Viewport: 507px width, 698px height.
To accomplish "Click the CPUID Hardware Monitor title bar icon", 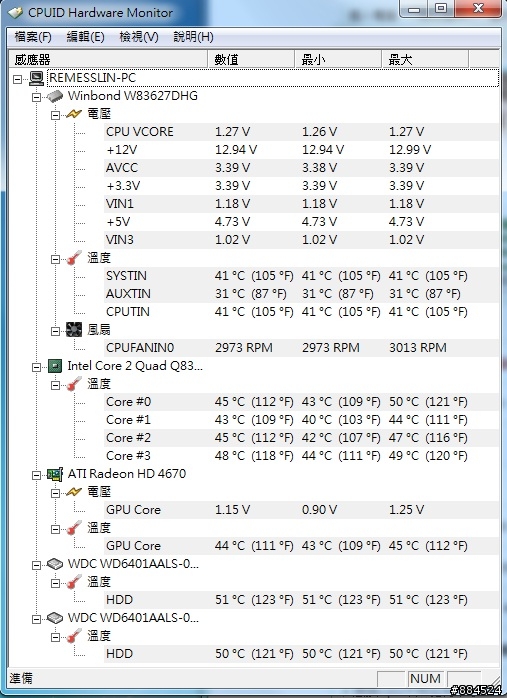I will [16, 12].
